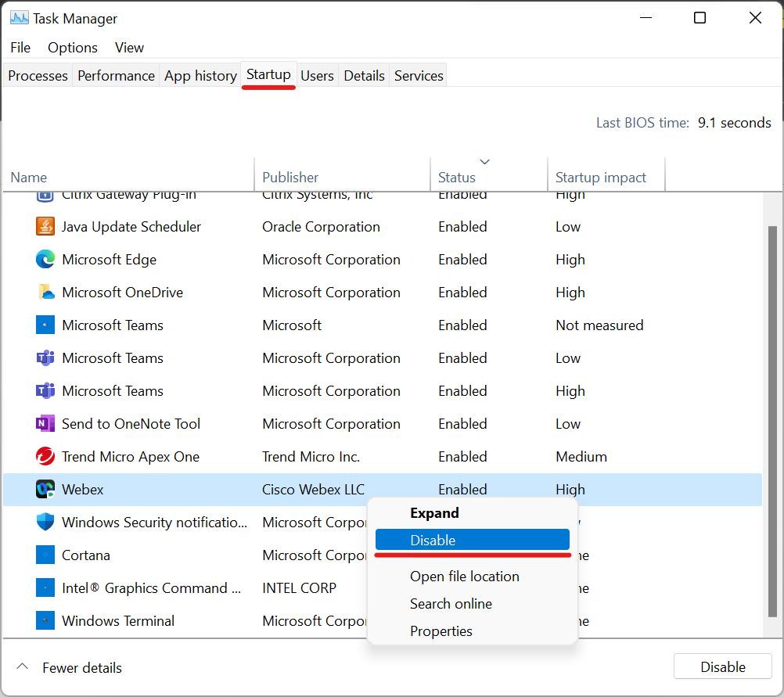
Task: Open the Options menu
Action: 73,48
